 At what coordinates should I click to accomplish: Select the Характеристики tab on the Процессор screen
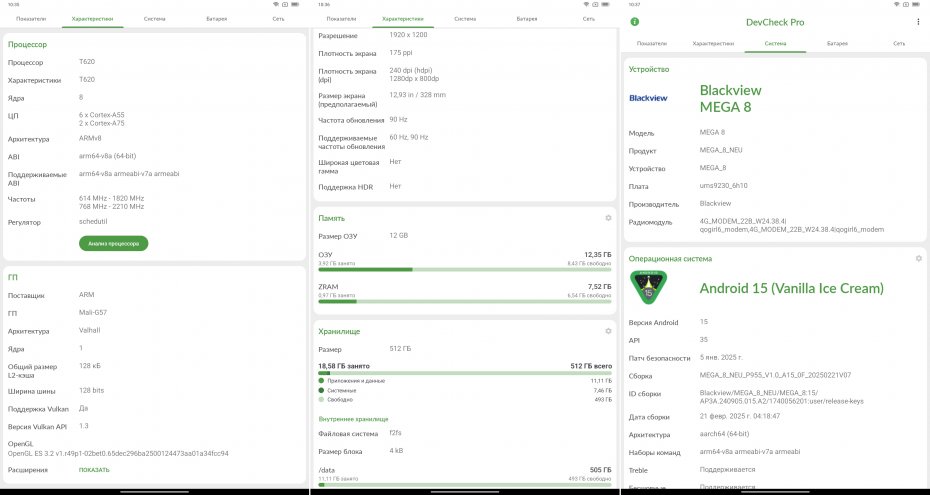click(x=93, y=19)
